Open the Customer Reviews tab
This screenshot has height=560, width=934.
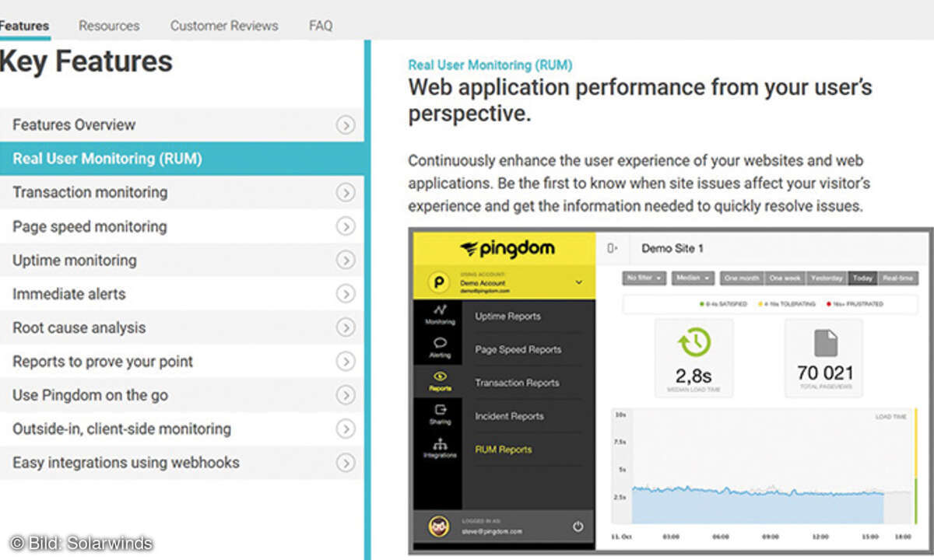(224, 26)
